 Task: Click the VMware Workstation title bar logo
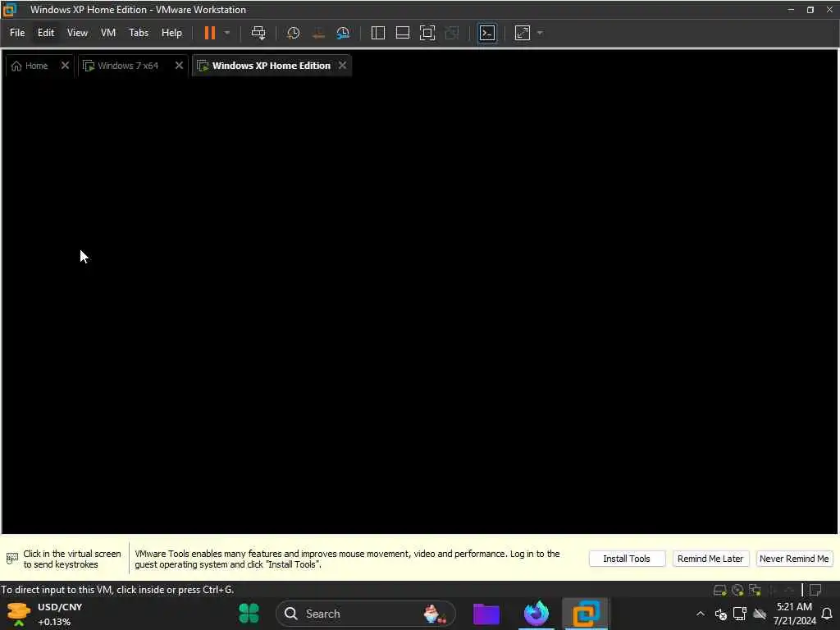[x=9, y=10]
